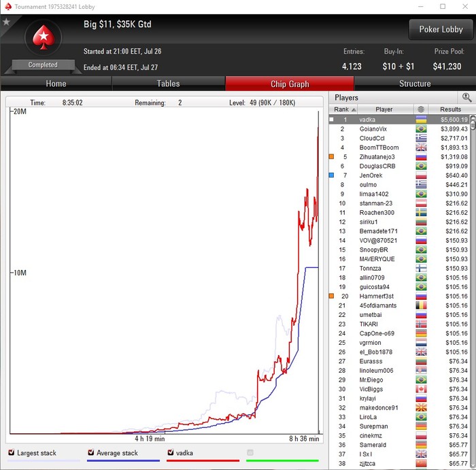This screenshot has height=470, width=476.
Task: Select player row DouglasCRB
Action: (400, 167)
